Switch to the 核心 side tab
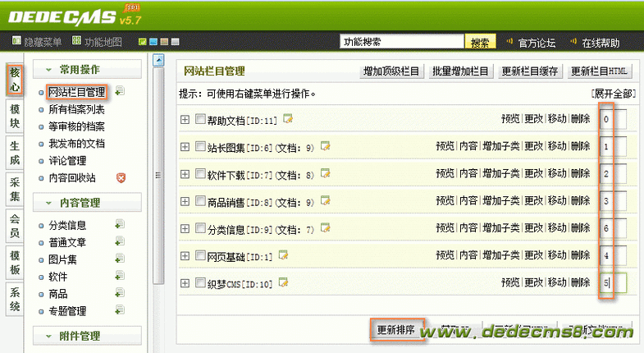 (x=15, y=80)
